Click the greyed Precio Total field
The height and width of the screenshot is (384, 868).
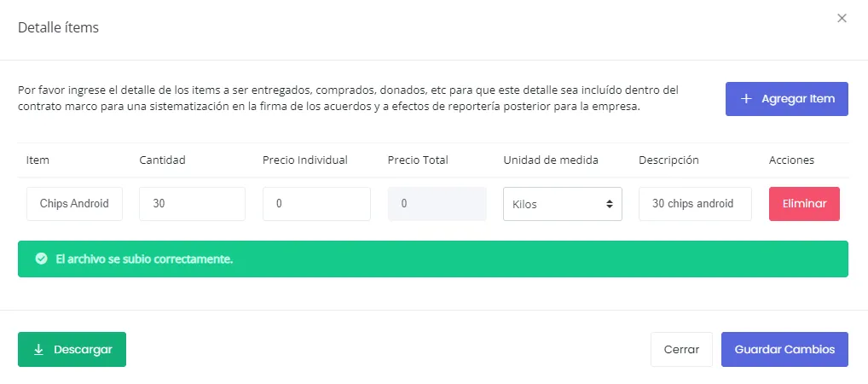click(437, 204)
